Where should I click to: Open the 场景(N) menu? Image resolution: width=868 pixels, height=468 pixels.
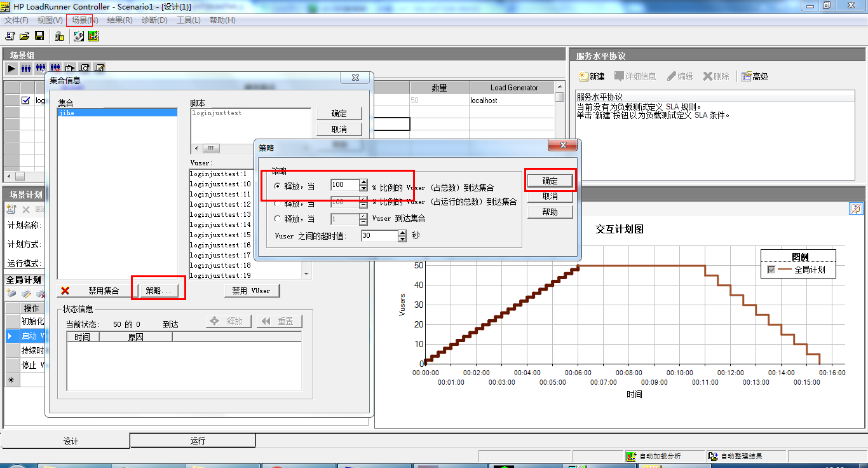pyautogui.click(x=85, y=20)
